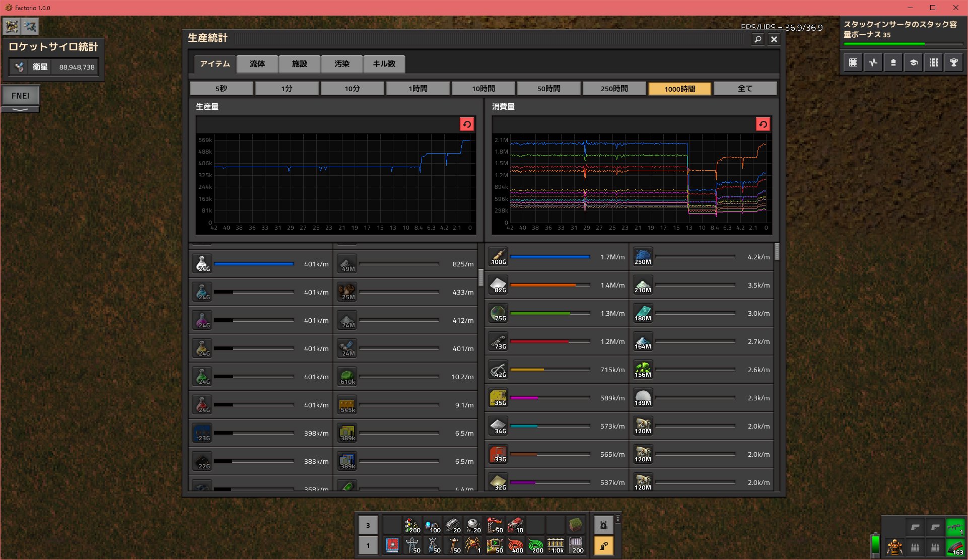Set time range to 1時間
The width and height of the screenshot is (968, 560).
pos(418,89)
